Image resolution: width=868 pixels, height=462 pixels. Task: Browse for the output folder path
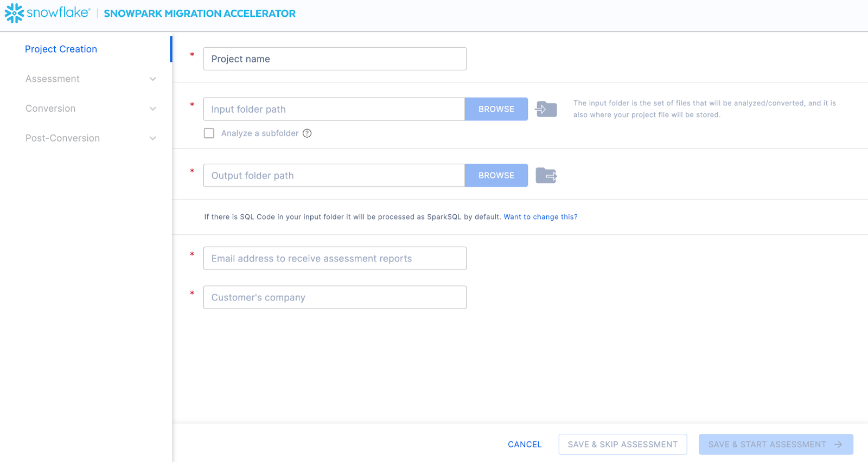(496, 176)
